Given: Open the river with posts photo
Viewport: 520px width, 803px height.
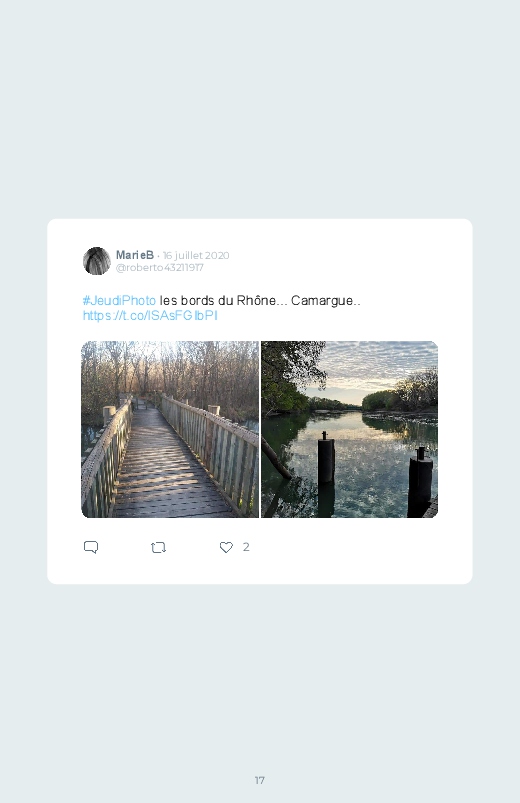Looking at the screenshot, I should [349, 429].
